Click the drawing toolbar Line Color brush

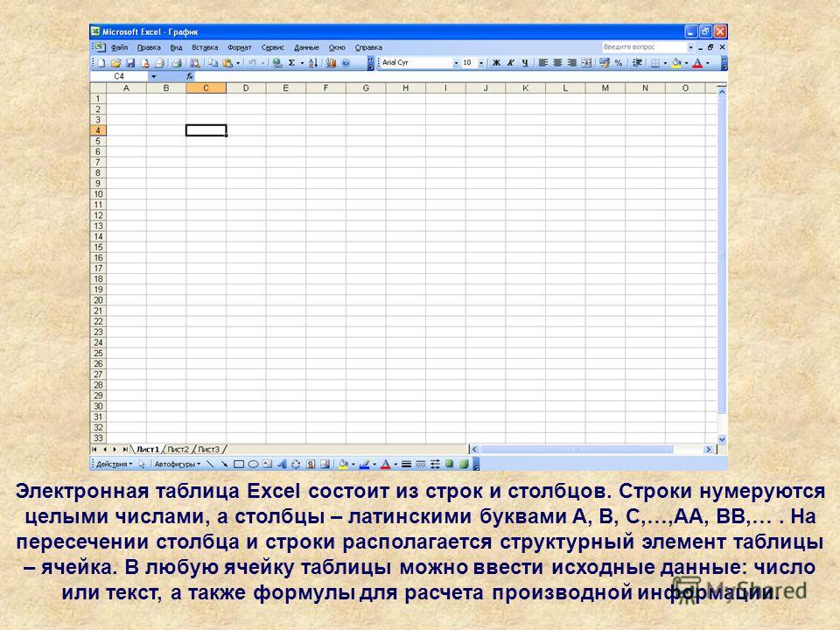365,464
